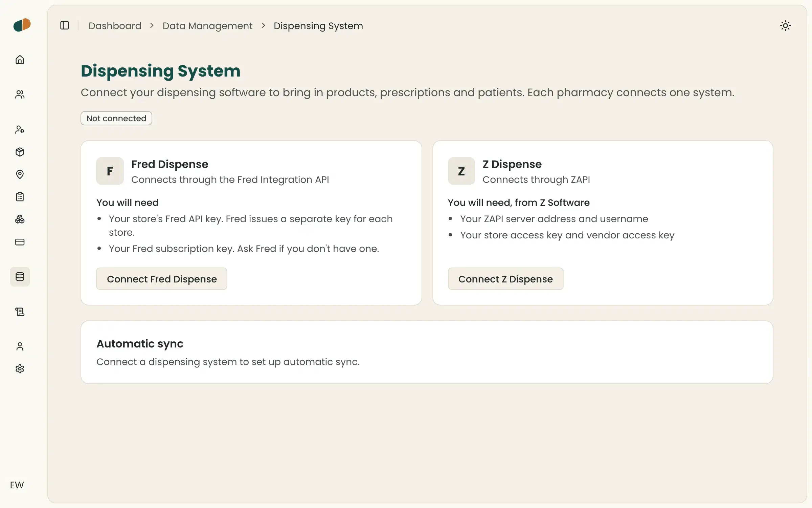Click the pill-shaped app logo

coord(22,25)
